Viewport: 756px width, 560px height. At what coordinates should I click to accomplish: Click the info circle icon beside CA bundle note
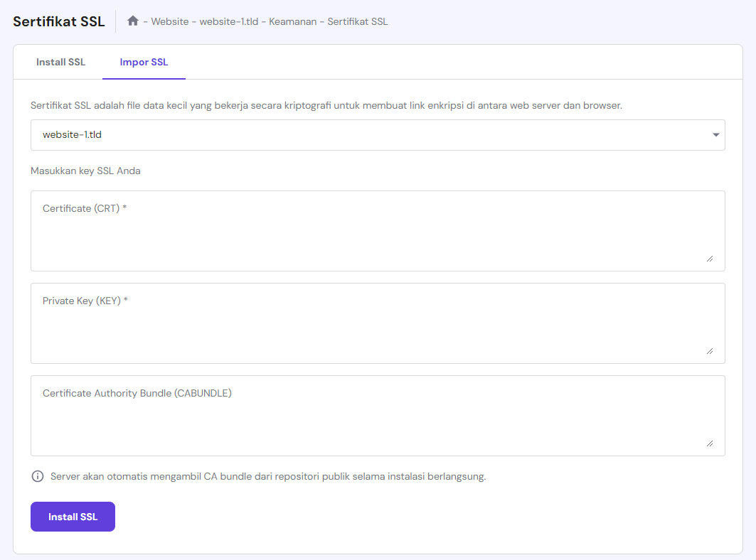point(37,476)
